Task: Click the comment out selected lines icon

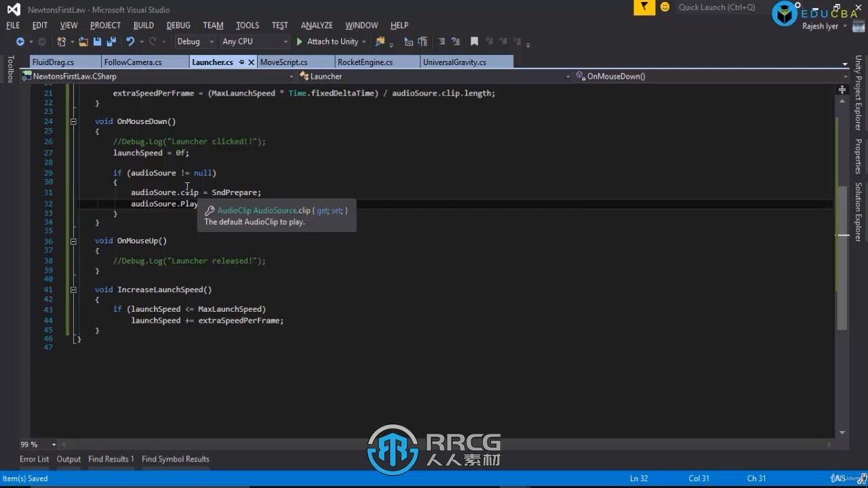Action: [442, 41]
